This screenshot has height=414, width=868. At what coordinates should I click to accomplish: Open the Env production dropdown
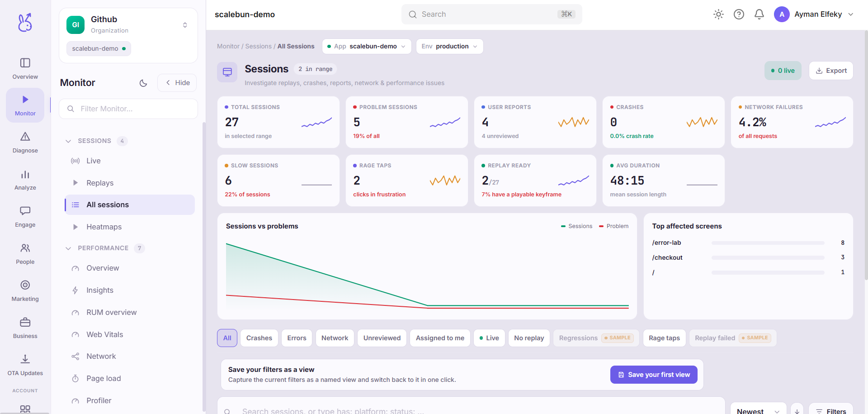[449, 46]
